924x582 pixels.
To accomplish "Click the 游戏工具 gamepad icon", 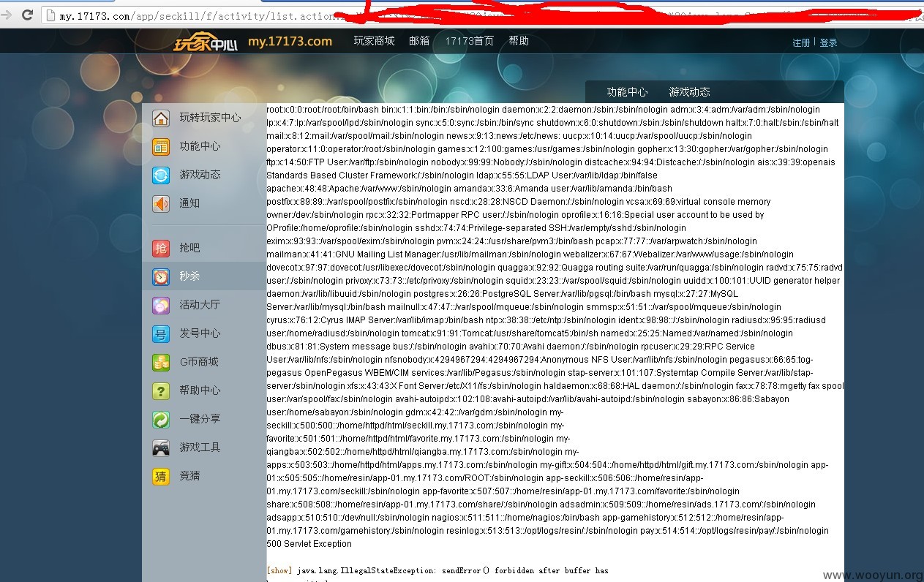I will point(161,447).
